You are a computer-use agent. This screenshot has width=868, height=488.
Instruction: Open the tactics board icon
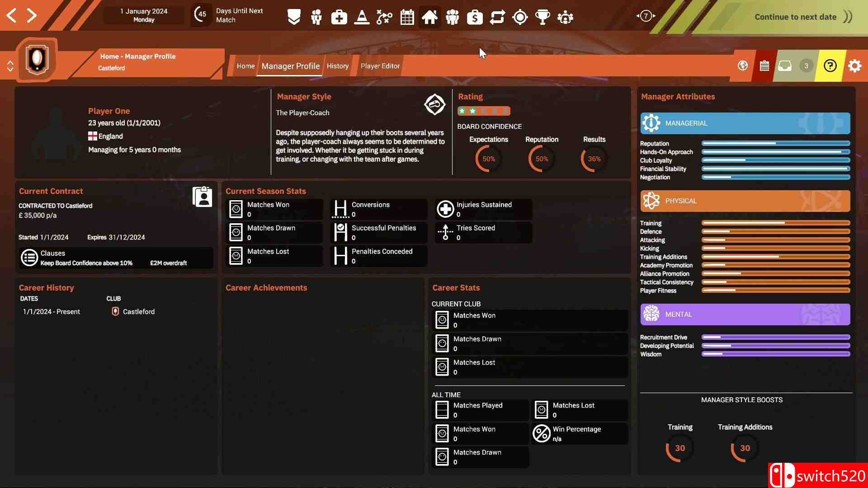pyautogui.click(x=384, y=17)
